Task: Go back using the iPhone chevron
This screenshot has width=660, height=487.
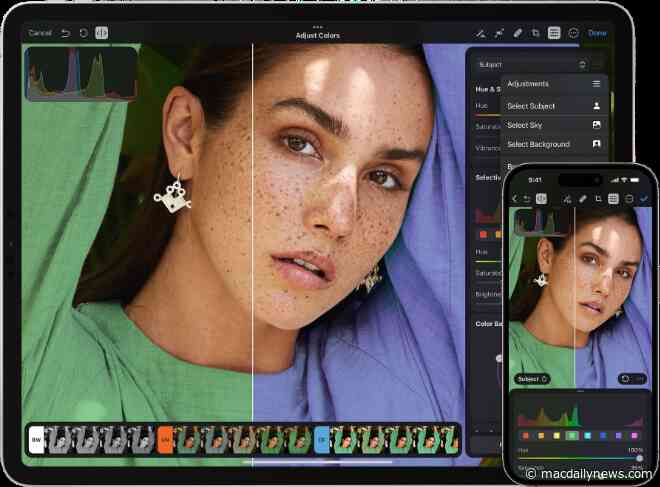Action: click(x=514, y=199)
